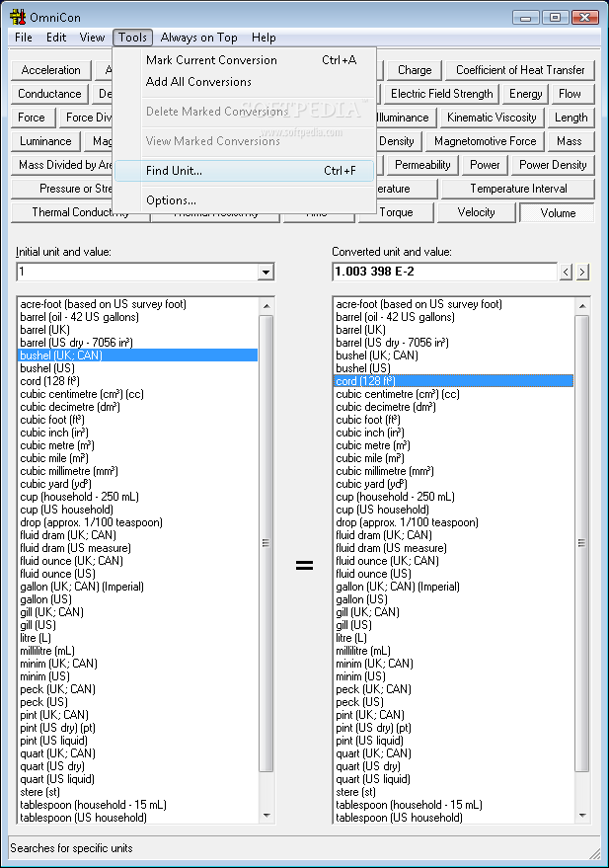Image resolution: width=609 pixels, height=868 pixels.
Task: Select 'stere (st)' in initial unit list
Action: pyautogui.click(x=138, y=792)
